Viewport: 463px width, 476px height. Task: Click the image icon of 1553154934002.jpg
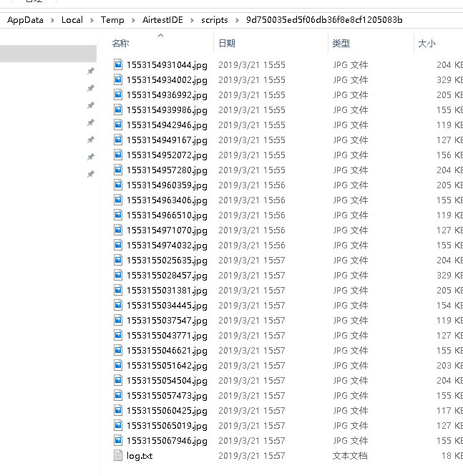point(118,80)
